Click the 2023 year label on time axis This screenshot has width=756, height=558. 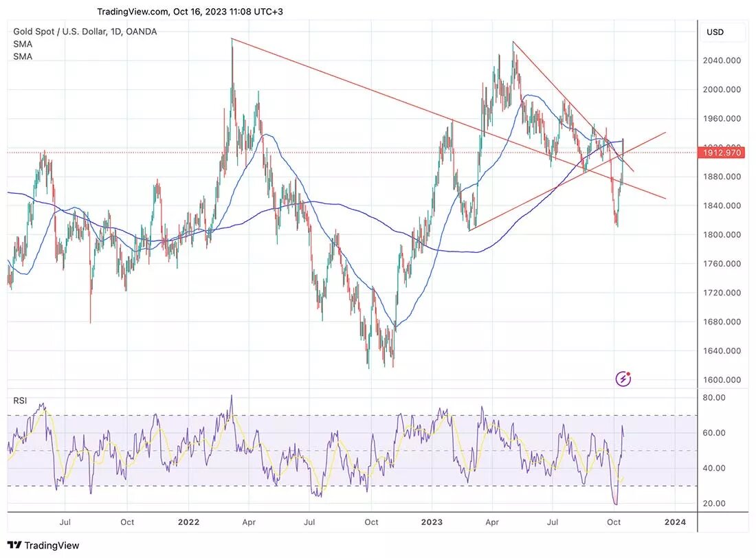click(432, 522)
